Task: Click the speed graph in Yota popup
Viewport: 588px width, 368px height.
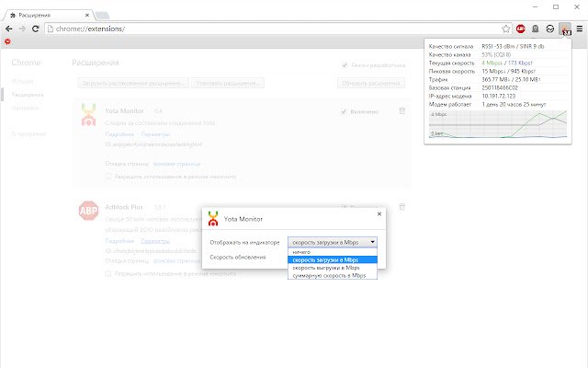Action: (x=498, y=124)
